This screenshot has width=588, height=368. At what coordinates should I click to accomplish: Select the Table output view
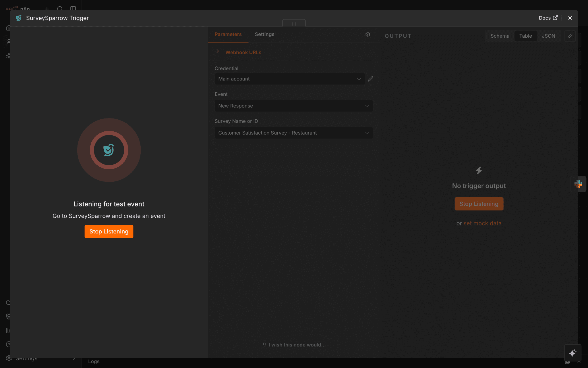(525, 36)
